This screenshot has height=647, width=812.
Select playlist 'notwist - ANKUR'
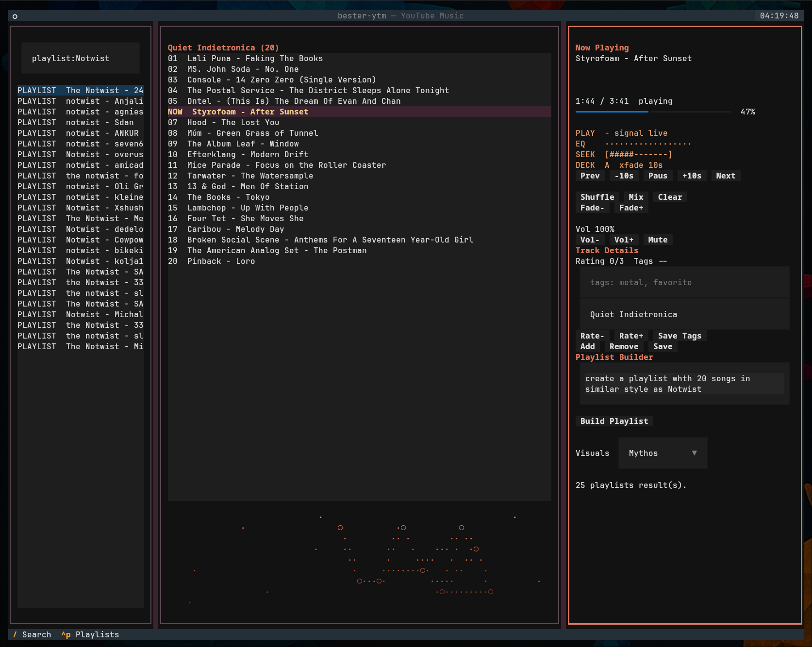81,133
